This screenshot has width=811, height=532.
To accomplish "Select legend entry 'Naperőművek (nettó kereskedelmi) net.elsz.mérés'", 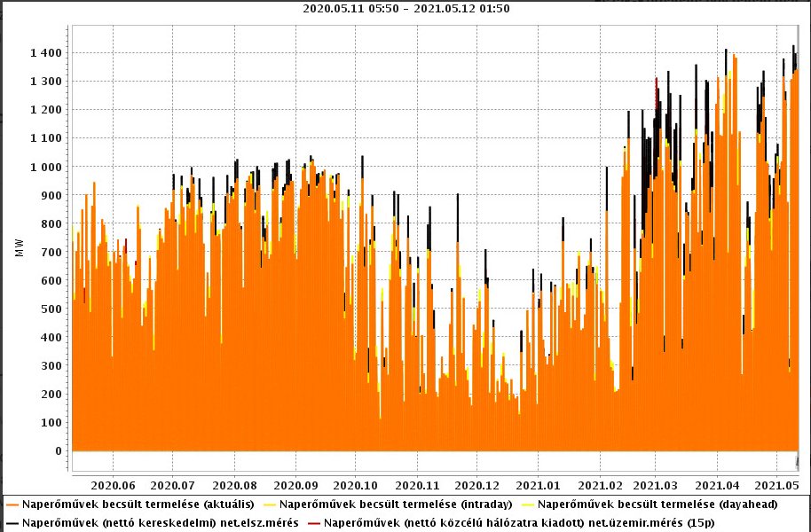I will point(161,523).
